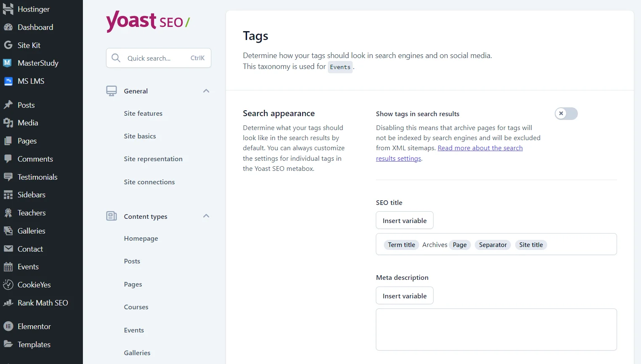Click the Elementor icon
Screen dimensions: 641x364
pyautogui.click(x=8, y=326)
